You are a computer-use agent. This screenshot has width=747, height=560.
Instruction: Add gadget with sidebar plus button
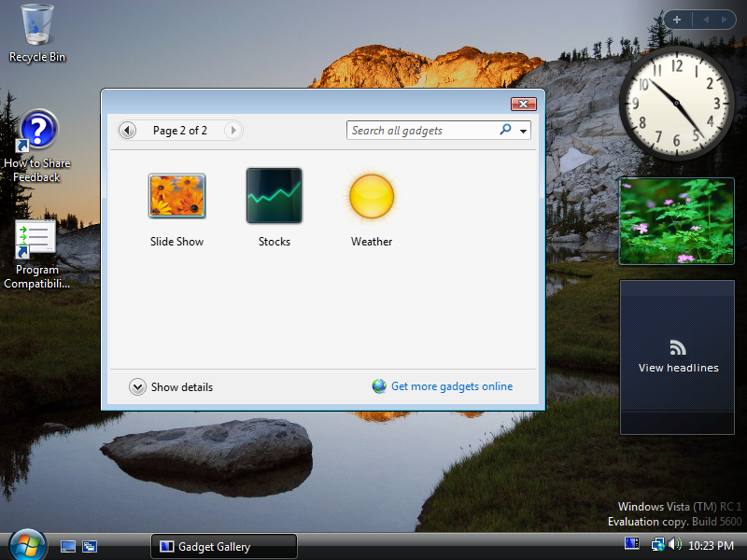pyautogui.click(x=676, y=20)
